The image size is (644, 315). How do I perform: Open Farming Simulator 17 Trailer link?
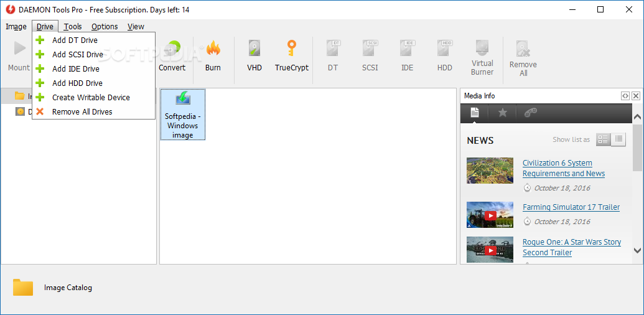571,207
